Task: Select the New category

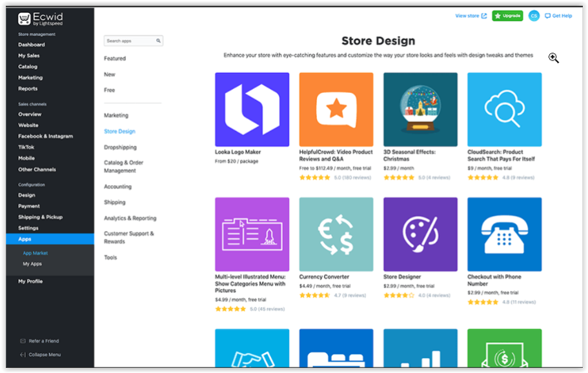Action: click(110, 74)
